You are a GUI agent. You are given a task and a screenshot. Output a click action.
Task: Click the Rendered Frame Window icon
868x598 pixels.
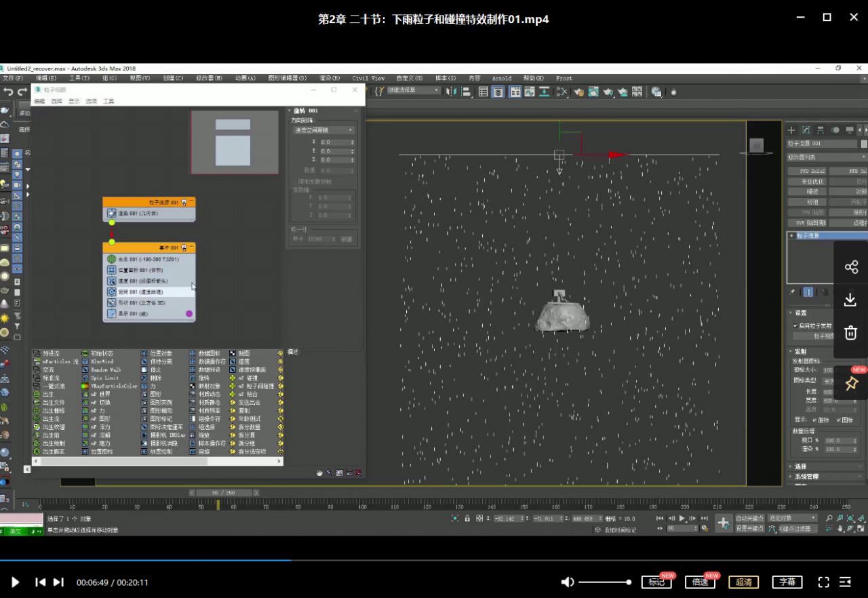point(593,92)
